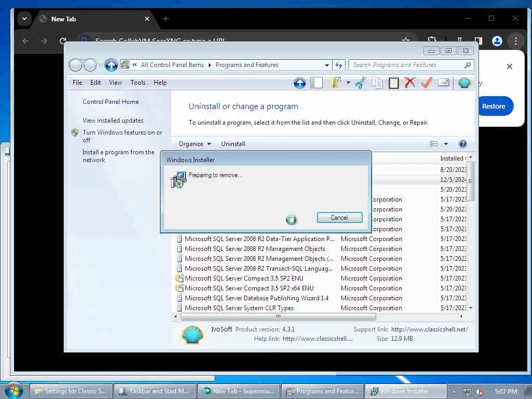Screen dimensions: 532x399
Task: Open the Organize dropdown
Action: (x=195, y=144)
